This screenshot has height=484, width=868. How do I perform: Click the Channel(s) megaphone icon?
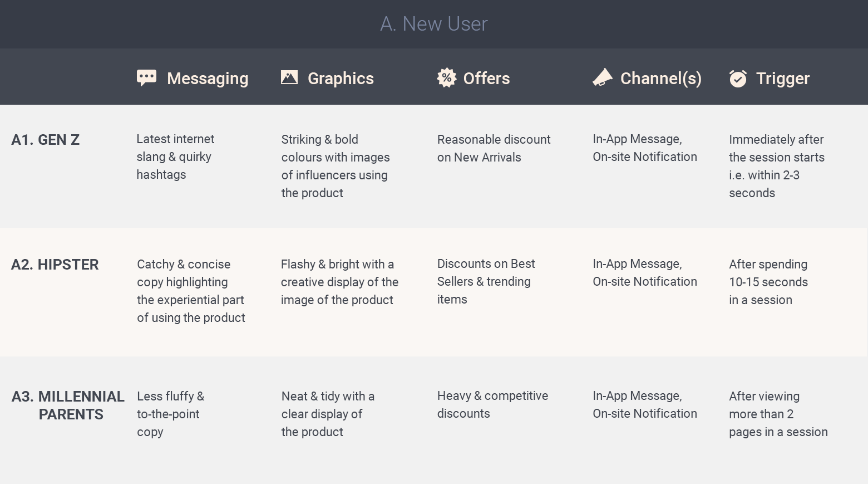pyautogui.click(x=602, y=77)
